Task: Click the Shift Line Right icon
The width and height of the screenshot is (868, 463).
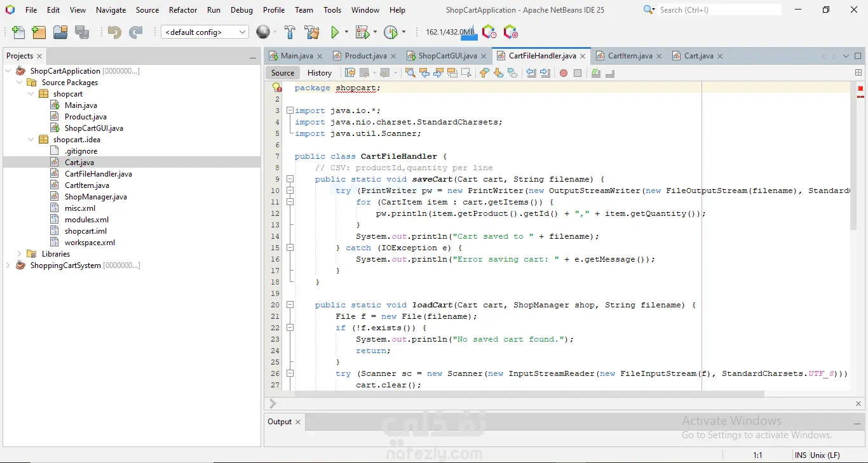Action: (x=545, y=73)
